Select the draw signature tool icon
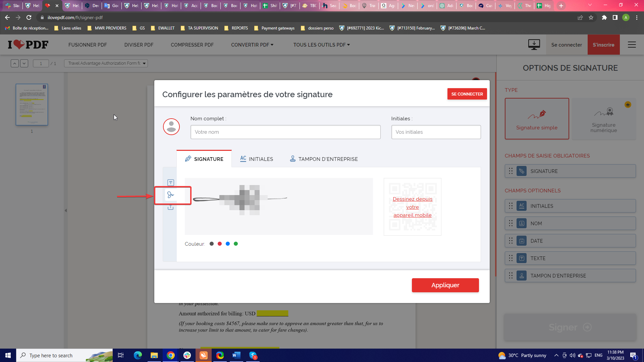 (170, 195)
